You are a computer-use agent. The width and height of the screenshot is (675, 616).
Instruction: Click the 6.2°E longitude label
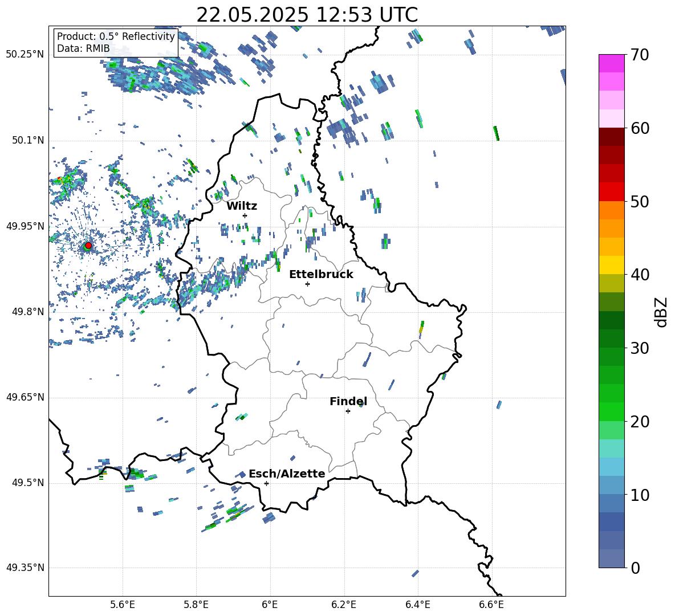click(x=344, y=605)
